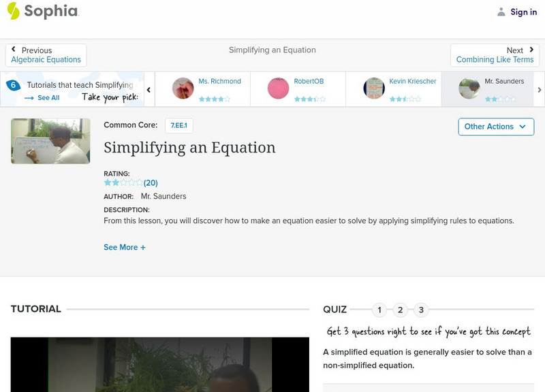
Task: Click the right chevron on the Next button
Action: 533,50
